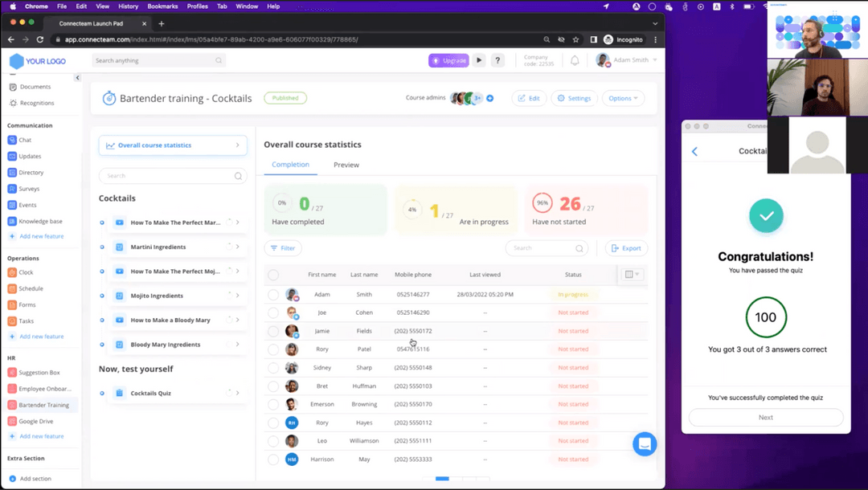Open the course Options dropdown

pos(623,97)
